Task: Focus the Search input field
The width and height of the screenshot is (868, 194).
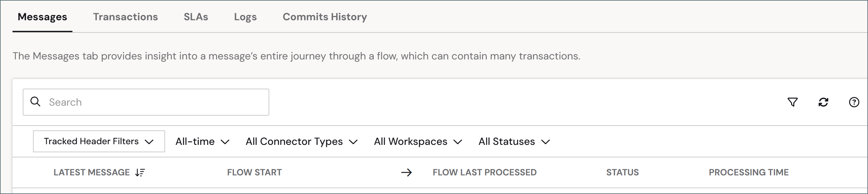Action: point(146,102)
